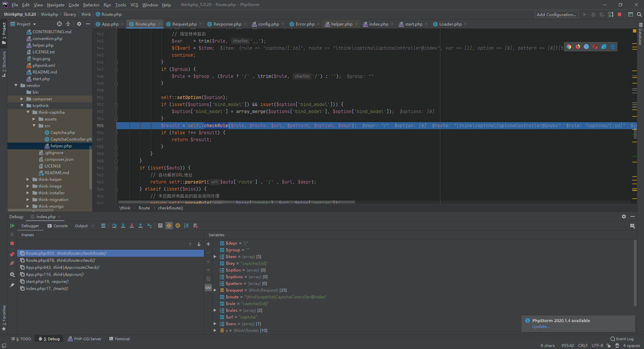Expand the assets folder
644x349 pixels.
click(x=34, y=119)
